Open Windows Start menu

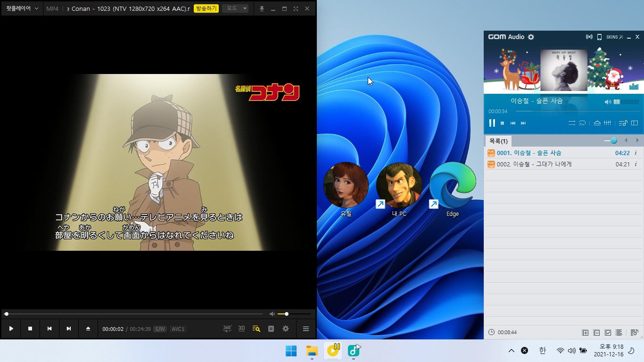(x=291, y=351)
